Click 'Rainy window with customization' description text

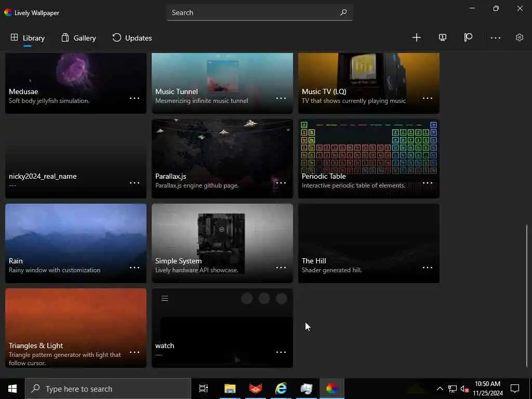(x=55, y=270)
